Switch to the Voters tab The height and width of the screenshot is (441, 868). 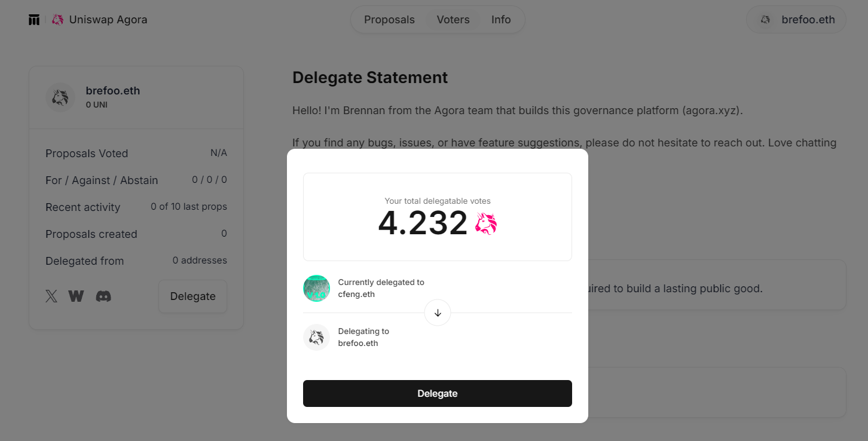click(453, 20)
